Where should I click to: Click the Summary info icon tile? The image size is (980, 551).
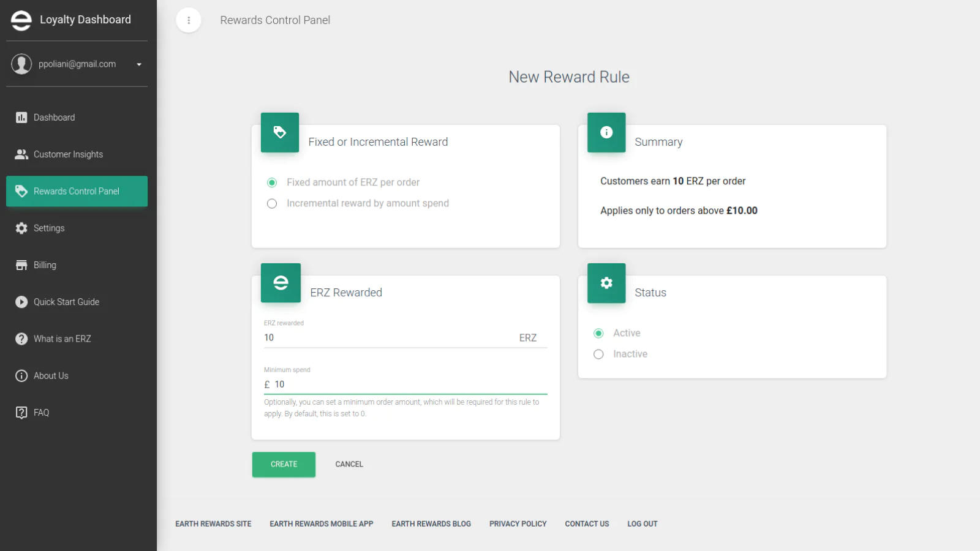(x=606, y=132)
